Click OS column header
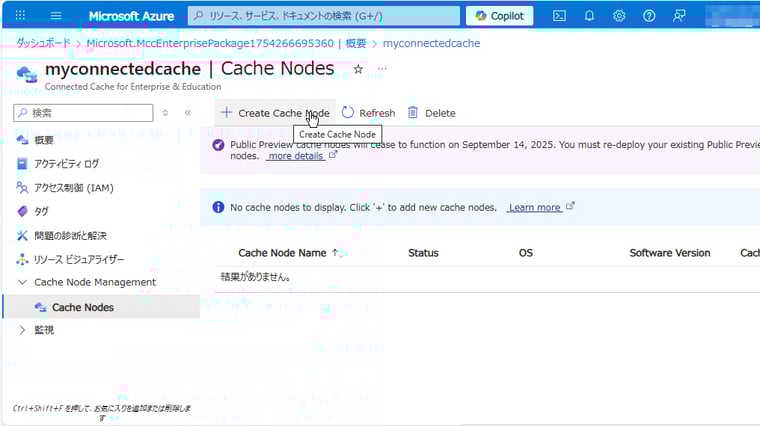 click(525, 253)
